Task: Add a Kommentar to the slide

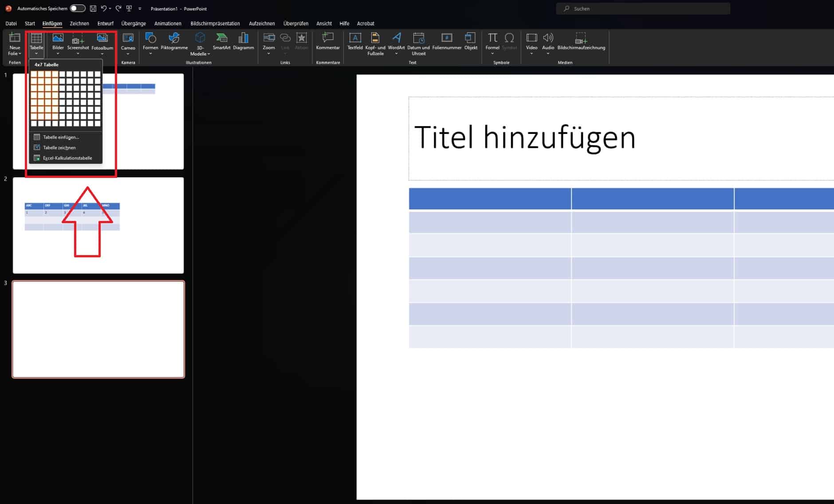Action: 327,41
